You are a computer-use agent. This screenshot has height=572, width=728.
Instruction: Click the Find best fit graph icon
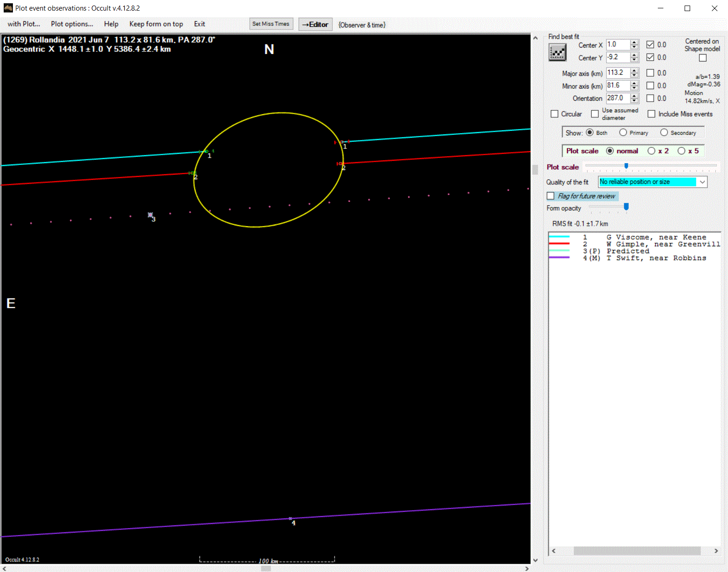click(x=557, y=52)
